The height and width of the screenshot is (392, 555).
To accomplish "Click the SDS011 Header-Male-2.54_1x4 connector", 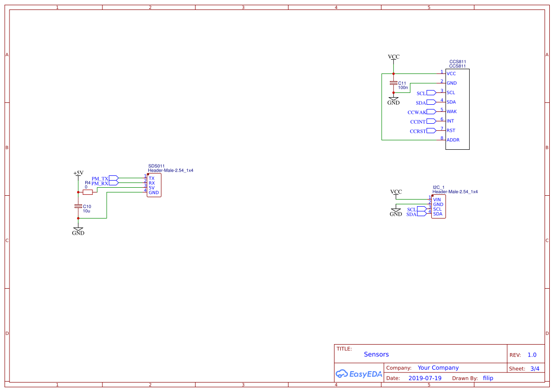I will coord(154,185).
